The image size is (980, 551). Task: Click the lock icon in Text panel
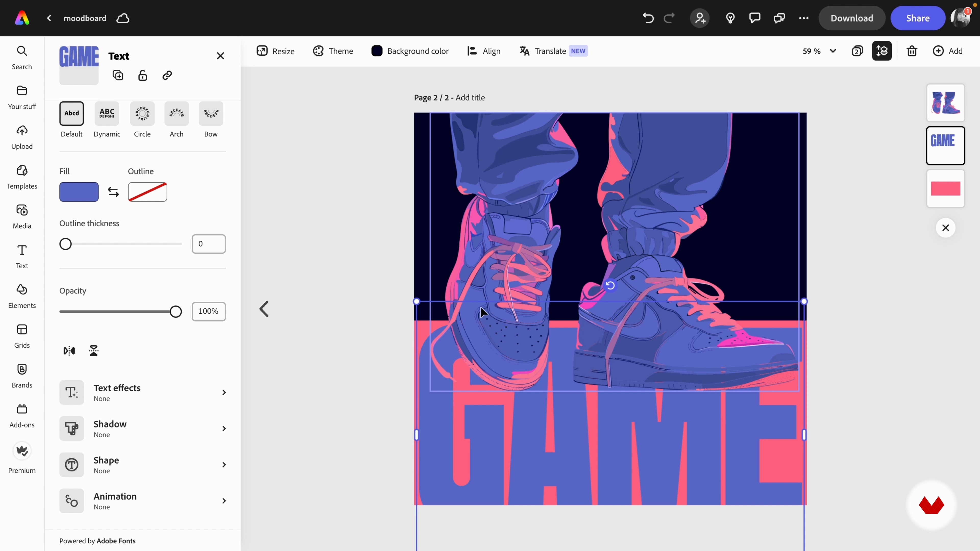pos(143,75)
